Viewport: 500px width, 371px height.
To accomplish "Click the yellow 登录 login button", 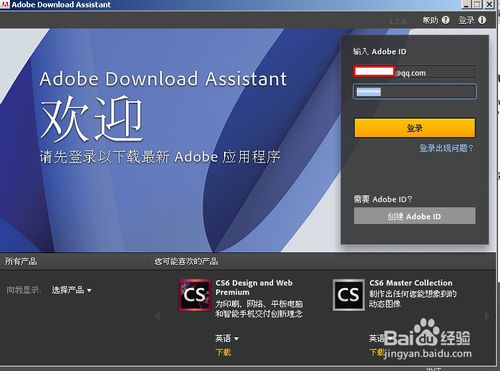I will coord(415,128).
